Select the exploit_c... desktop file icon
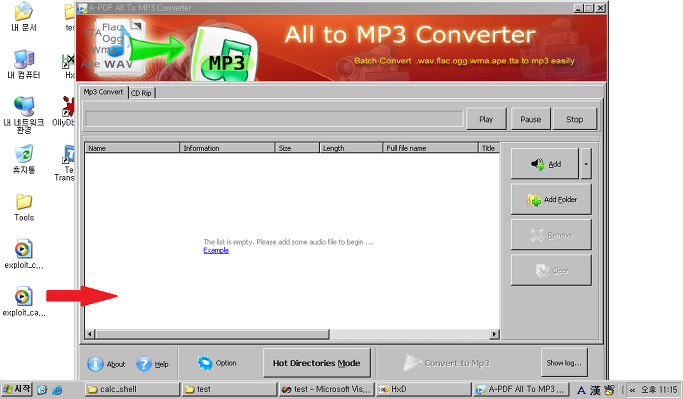The image size is (683, 399). [24, 254]
